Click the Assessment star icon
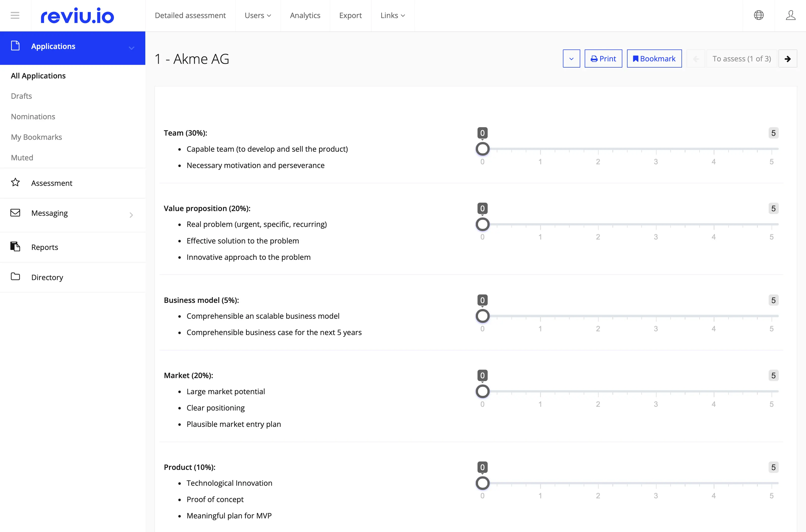This screenshot has height=532, width=806. (x=15, y=183)
